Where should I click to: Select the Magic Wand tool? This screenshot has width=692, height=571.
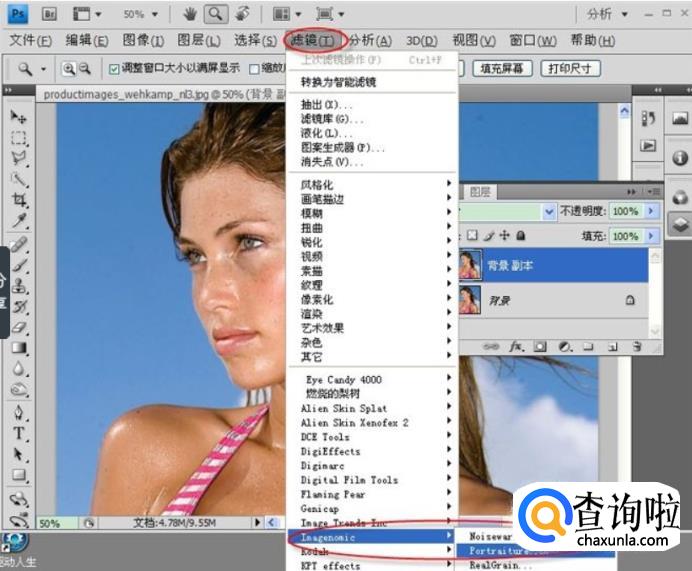coord(19,180)
